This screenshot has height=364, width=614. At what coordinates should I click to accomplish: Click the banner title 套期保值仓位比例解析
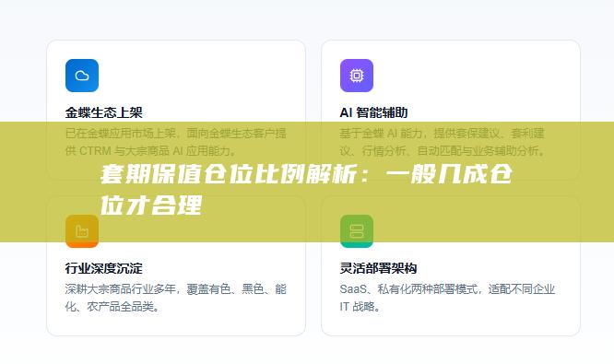(306, 190)
